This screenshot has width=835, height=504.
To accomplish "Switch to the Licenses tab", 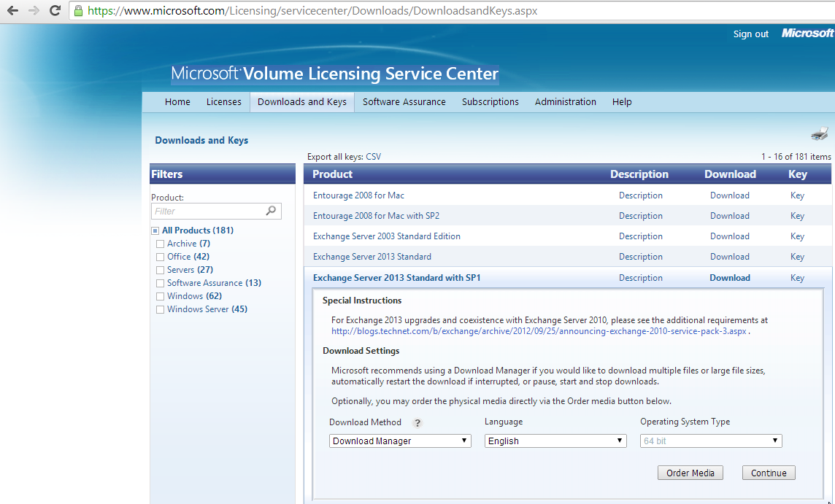I will pyautogui.click(x=223, y=102).
